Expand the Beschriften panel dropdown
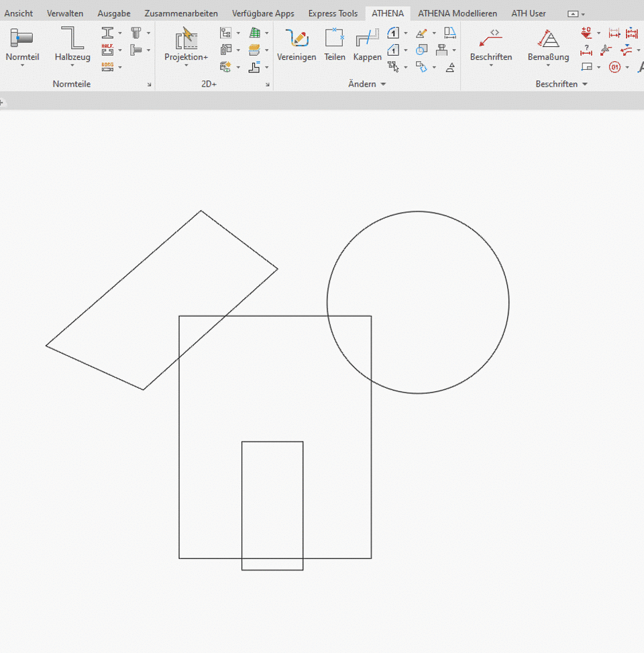The height and width of the screenshot is (653, 644). [584, 85]
